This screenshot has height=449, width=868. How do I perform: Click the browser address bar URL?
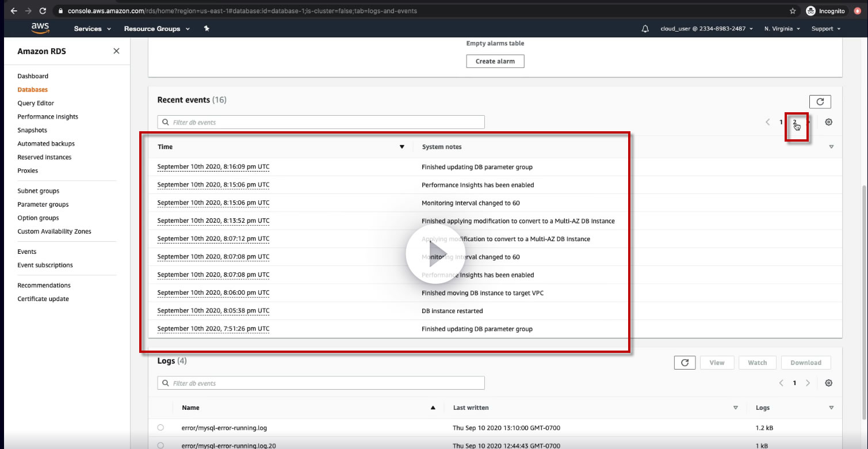click(242, 11)
